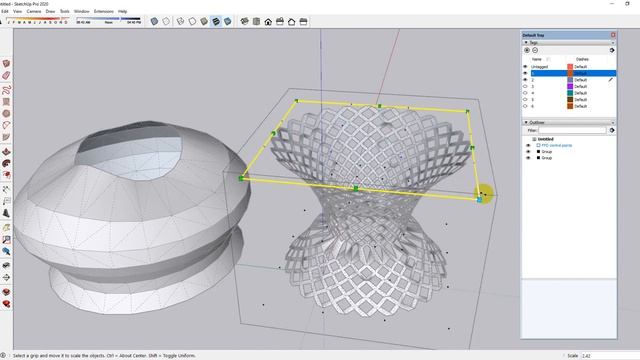Image resolution: width=640 pixels, height=360 pixels.
Task: Open Dashes dropdown for Untagged
Action: tap(581, 67)
